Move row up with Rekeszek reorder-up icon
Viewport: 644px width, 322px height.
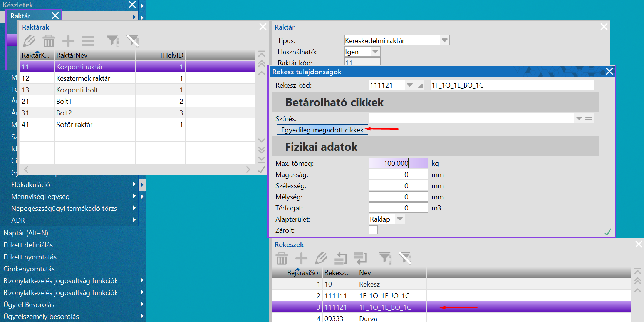click(x=340, y=258)
